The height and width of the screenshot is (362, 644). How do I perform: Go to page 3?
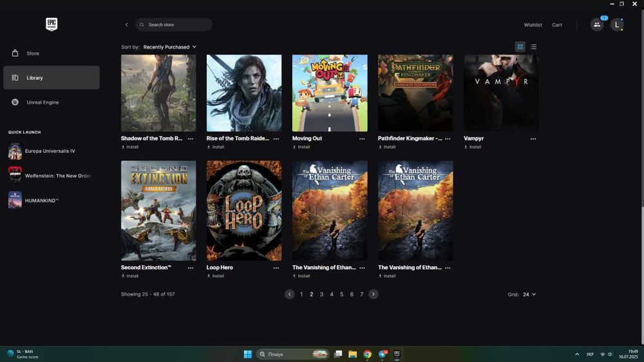pyautogui.click(x=321, y=294)
